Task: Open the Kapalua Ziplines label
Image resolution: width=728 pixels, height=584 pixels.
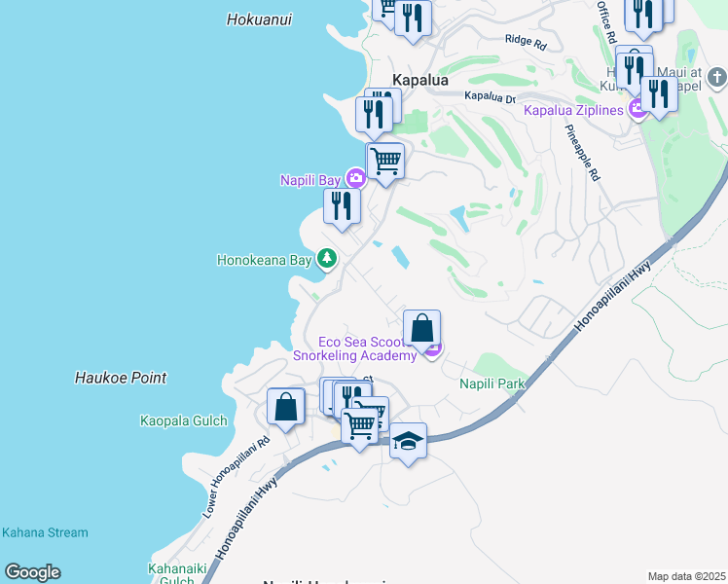Action: [x=573, y=111]
